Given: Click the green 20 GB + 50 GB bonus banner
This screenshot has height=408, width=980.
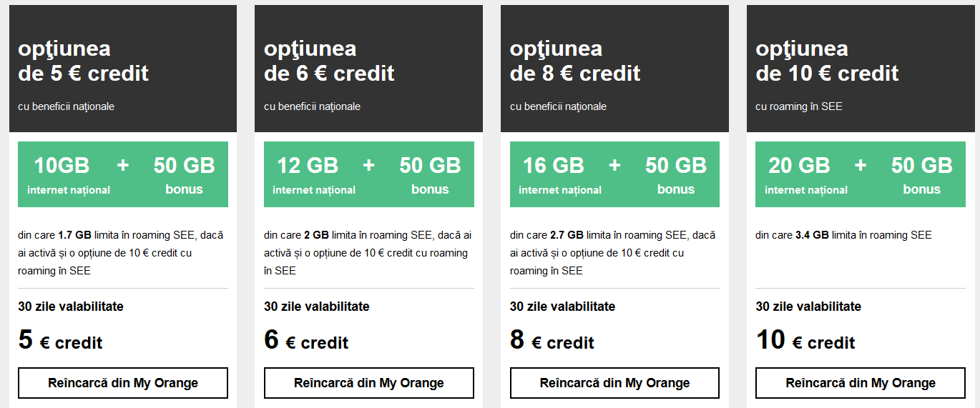Looking at the screenshot, I should 861,174.
